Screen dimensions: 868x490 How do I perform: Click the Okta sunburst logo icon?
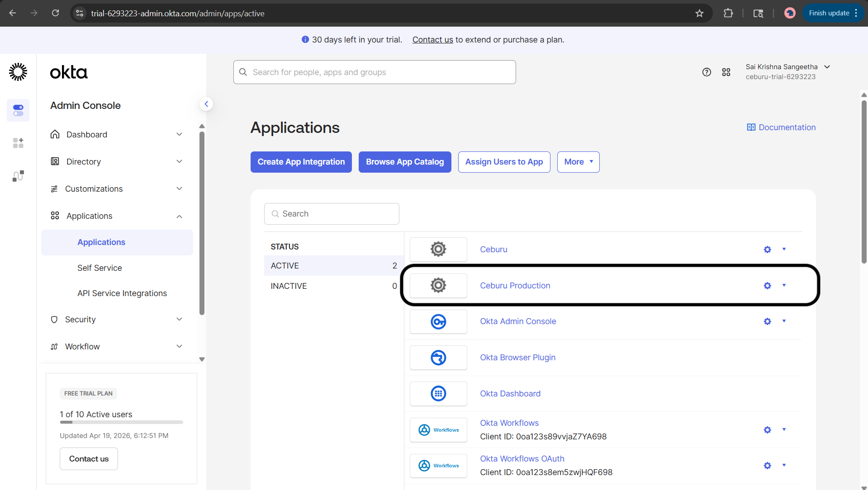point(18,72)
